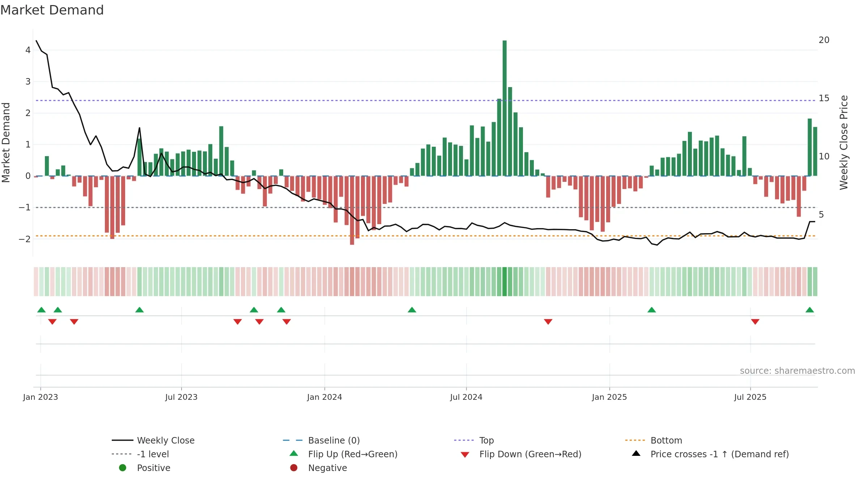Image resolution: width=868 pixels, height=488 pixels.
Task: Click the flip-down marker near September 2023
Action: 238,322
